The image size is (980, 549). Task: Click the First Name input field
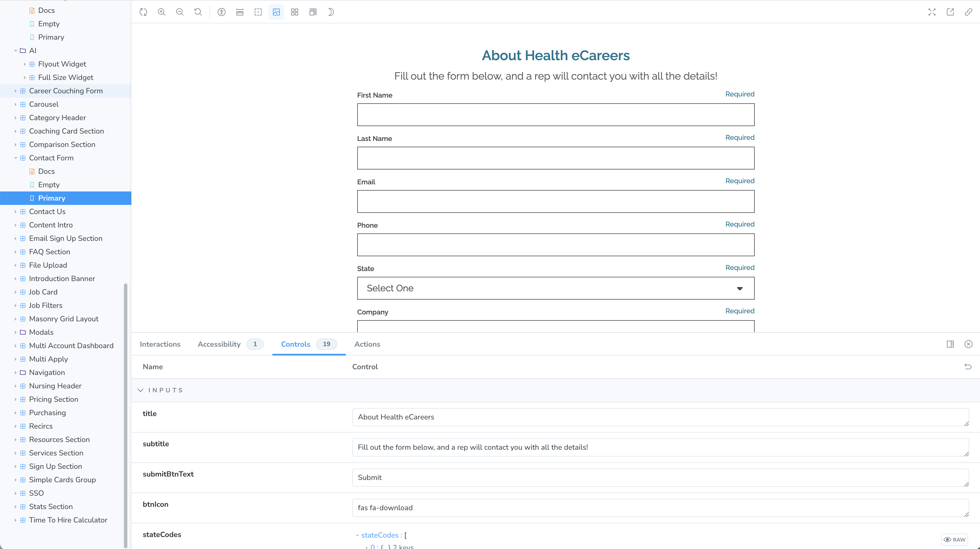555,115
